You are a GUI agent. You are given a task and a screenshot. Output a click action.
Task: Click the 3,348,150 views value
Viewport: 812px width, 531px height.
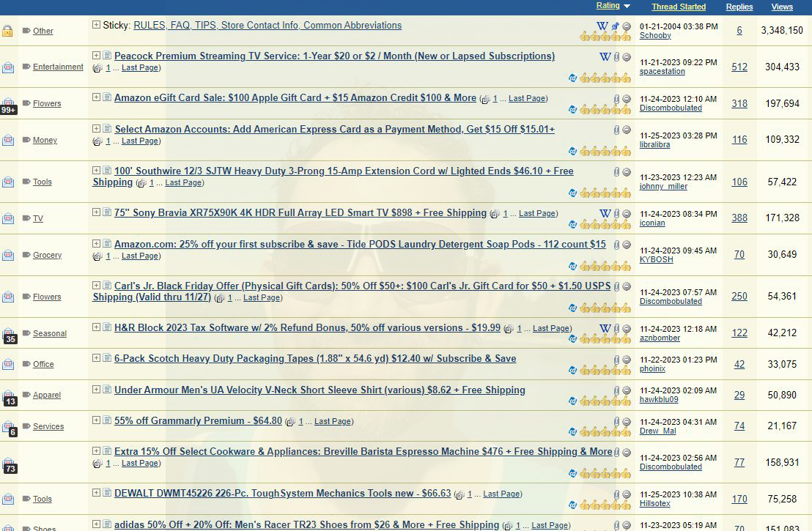(x=782, y=30)
